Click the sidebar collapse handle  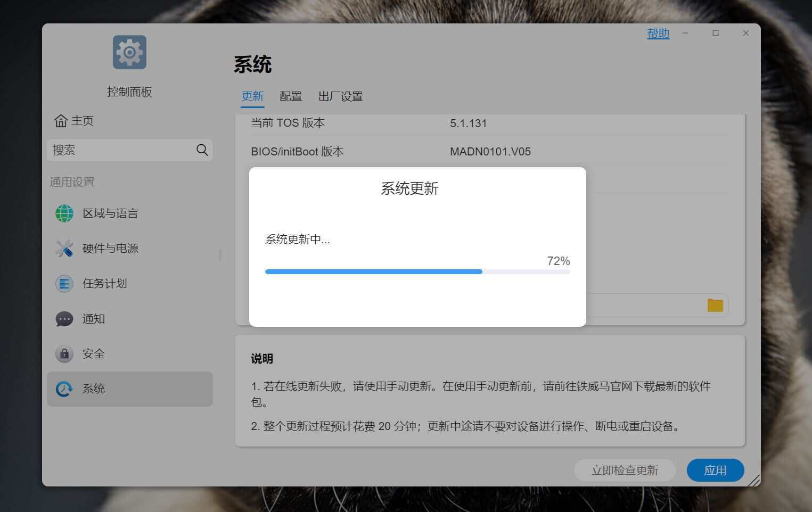tap(220, 255)
